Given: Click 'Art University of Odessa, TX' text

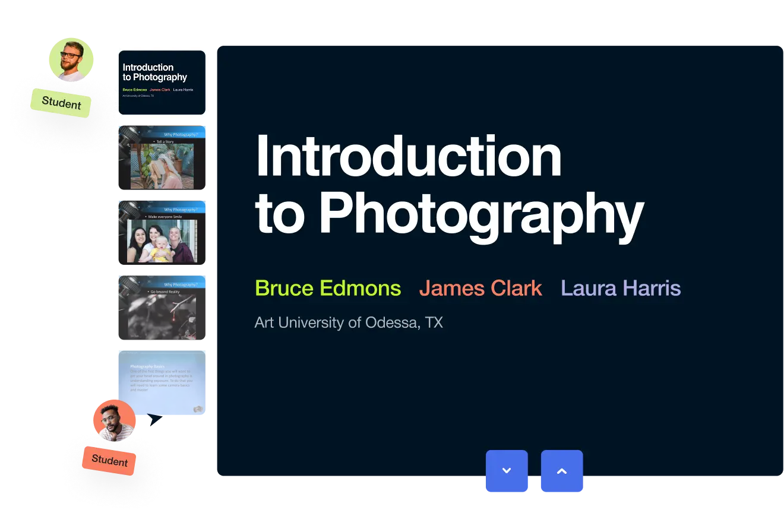Looking at the screenshot, I should tap(349, 323).
